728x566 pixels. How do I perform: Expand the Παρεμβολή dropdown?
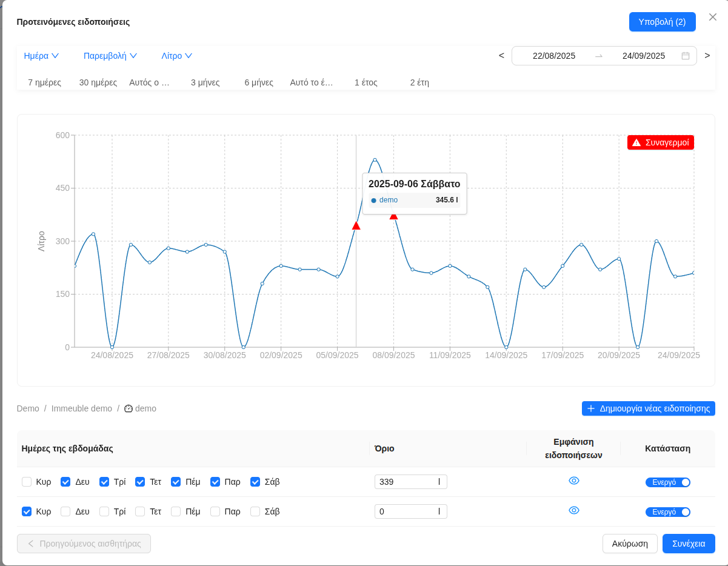tap(110, 56)
